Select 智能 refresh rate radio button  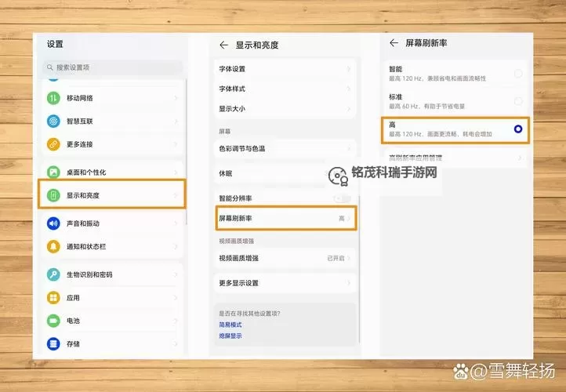518,74
